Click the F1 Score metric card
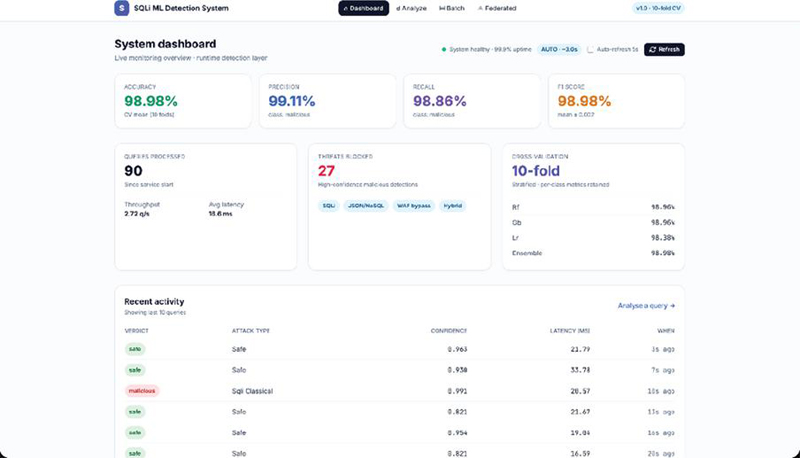Image resolution: width=800 pixels, height=458 pixels. point(616,101)
